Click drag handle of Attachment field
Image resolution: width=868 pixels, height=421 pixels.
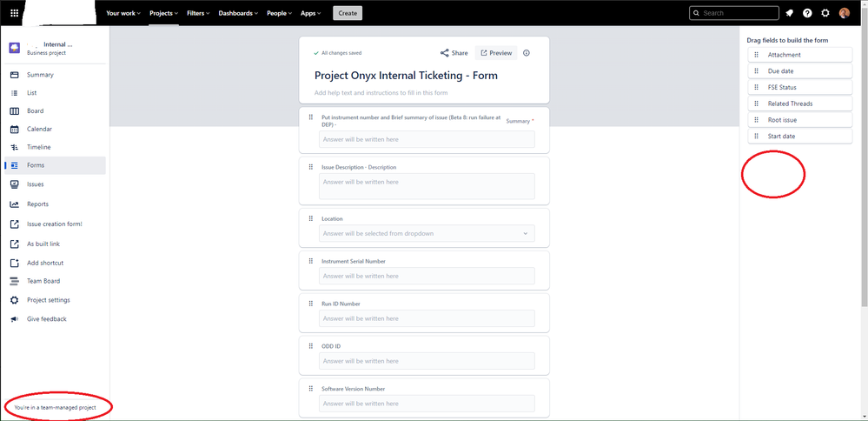[x=756, y=55]
